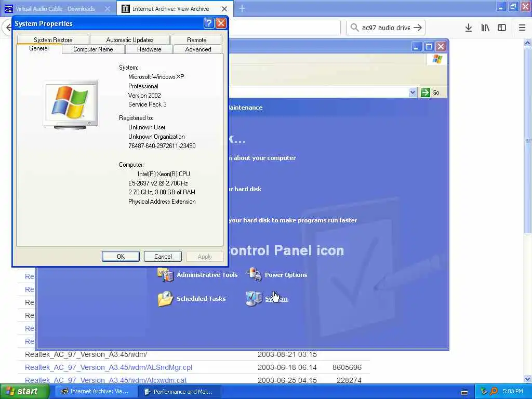Open the Firefox Library icon
The image size is (532, 399).
pyautogui.click(x=485, y=28)
